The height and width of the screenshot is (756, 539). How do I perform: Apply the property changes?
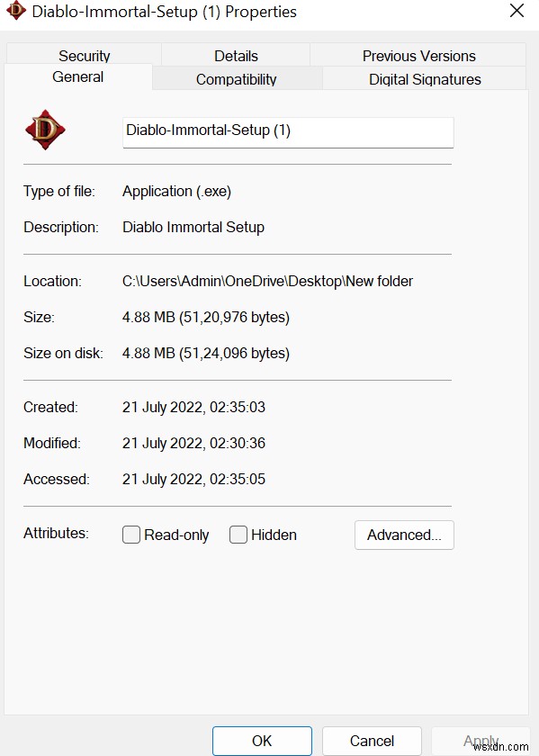(481, 741)
